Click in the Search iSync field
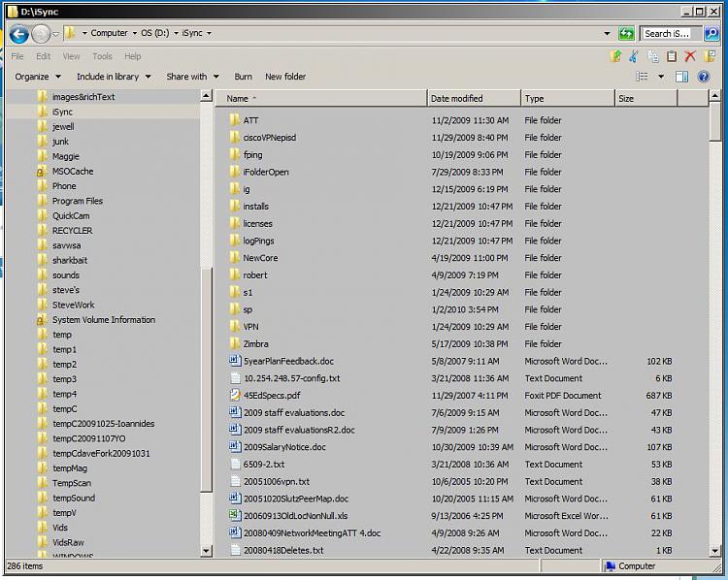This screenshot has height=580, width=728. pyautogui.click(x=671, y=33)
